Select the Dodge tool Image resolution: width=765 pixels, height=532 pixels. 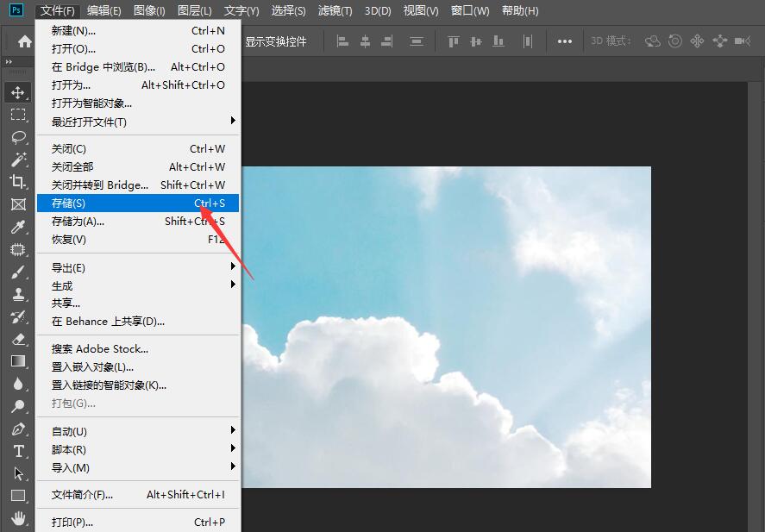click(18, 406)
